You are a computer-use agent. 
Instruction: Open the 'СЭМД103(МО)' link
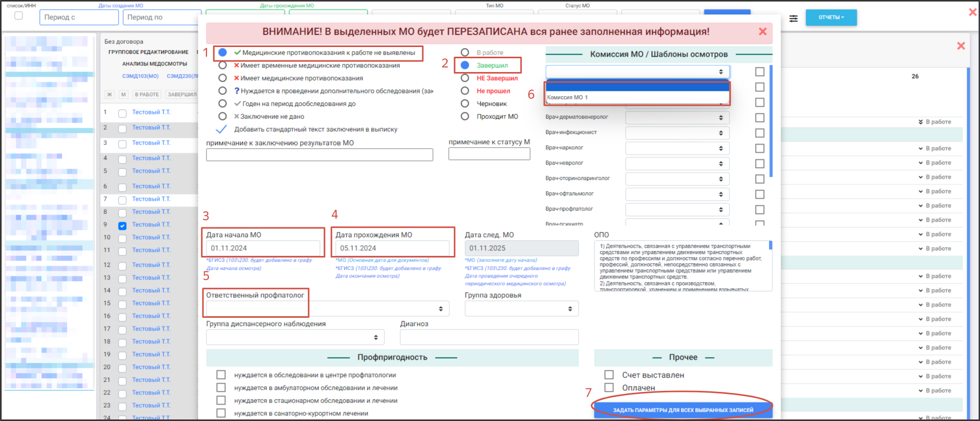[140, 76]
